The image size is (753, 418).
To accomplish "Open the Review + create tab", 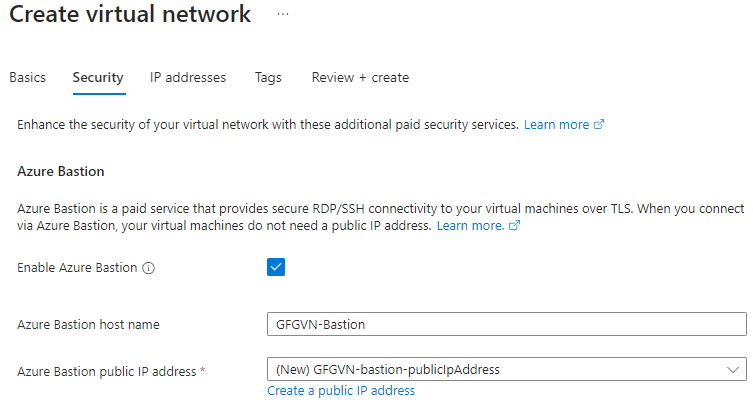I will [x=360, y=77].
